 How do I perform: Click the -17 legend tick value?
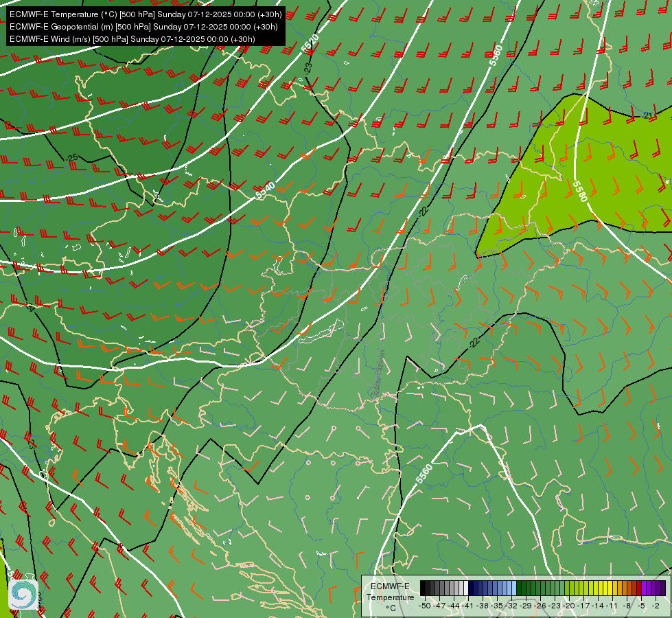point(585,606)
